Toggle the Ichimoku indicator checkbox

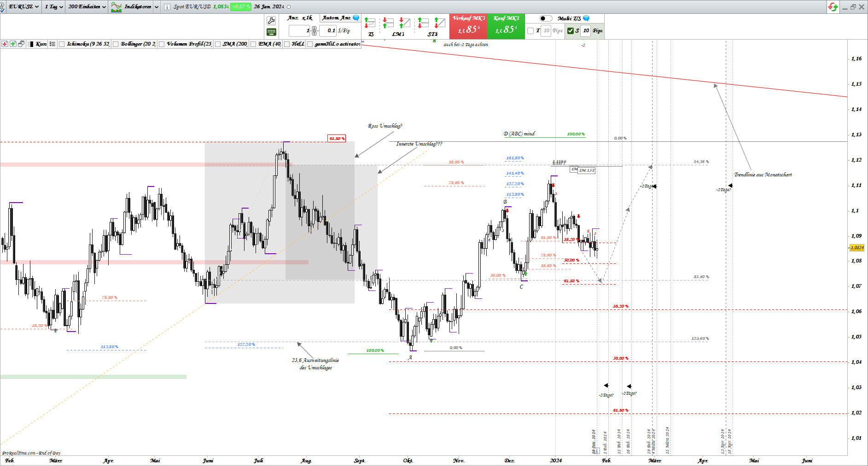pos(62,44)
